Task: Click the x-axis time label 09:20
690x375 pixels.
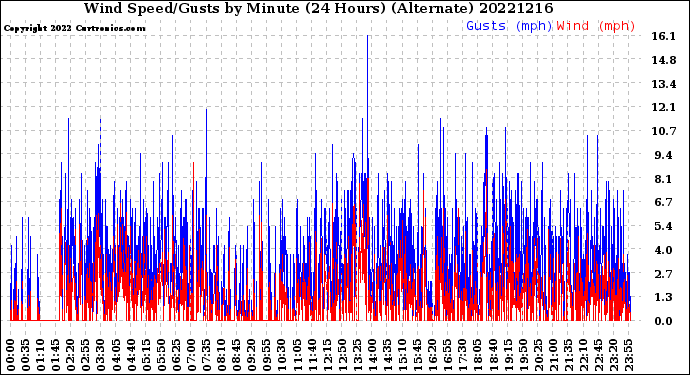Action: pyautogui.click(x=252, y=355)
